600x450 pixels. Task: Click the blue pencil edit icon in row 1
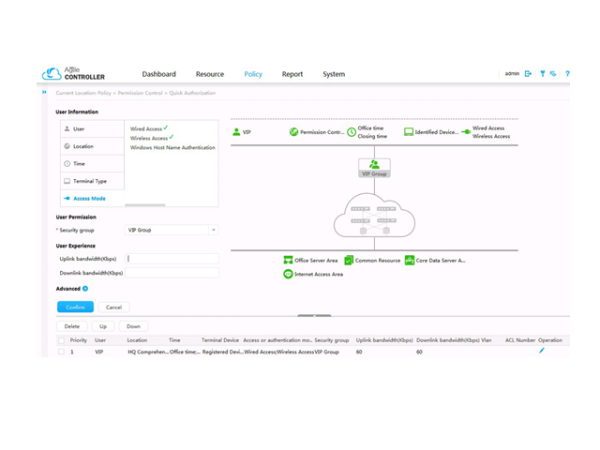coord(541,351)
